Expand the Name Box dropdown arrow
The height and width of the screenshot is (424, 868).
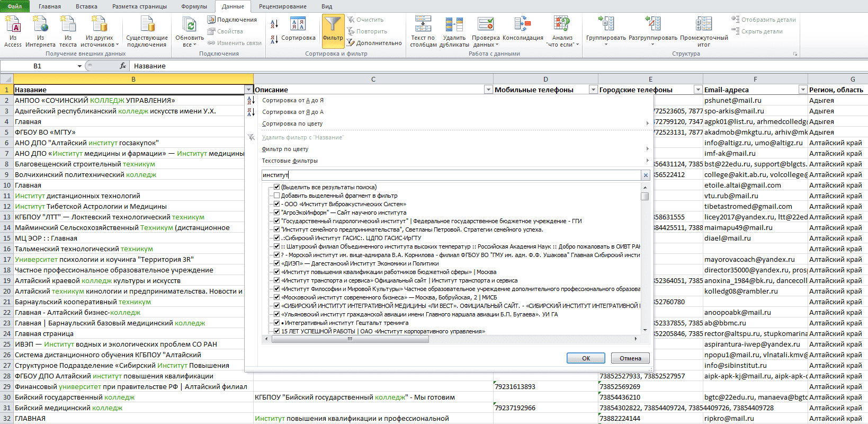[79, 66]
